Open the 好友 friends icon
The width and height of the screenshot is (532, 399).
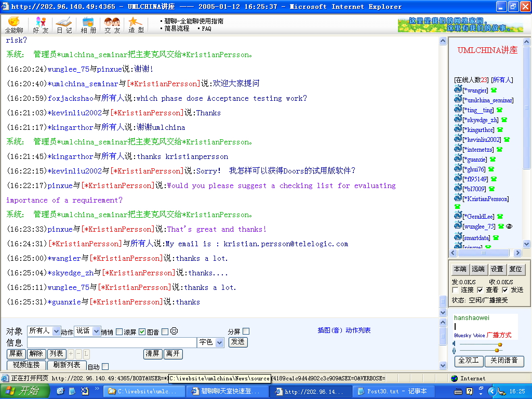coord(41,25)
